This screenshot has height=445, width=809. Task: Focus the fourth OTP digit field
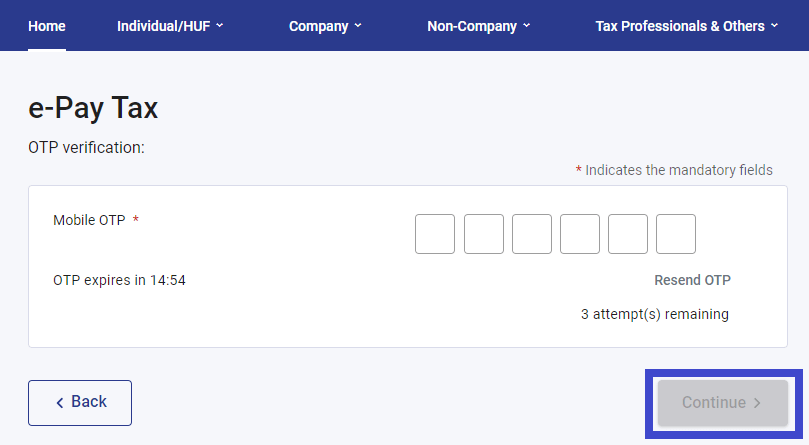click(580, 234)
